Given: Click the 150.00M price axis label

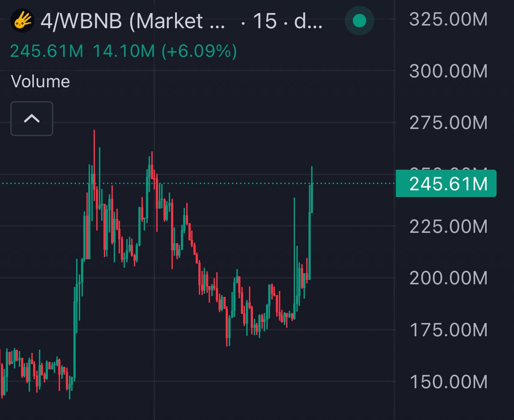Looking at the screenshot, I should [x=449, y=381].
